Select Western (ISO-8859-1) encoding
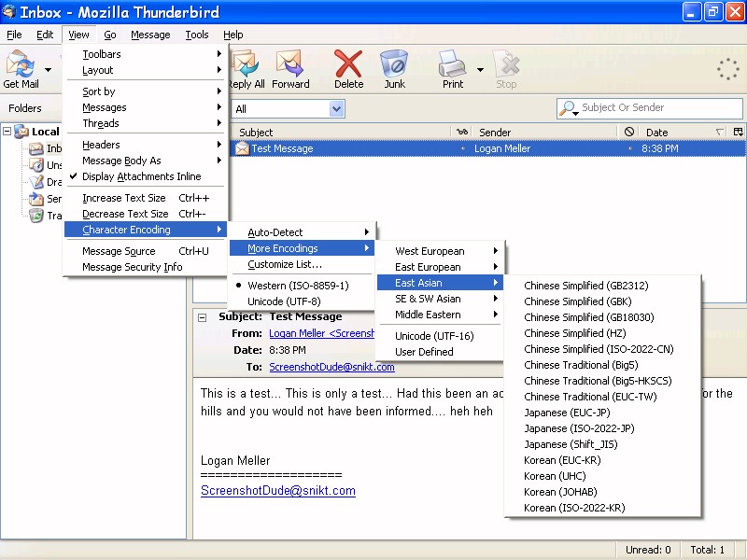This screenshot has height=560, width=747. coord(302,286)
